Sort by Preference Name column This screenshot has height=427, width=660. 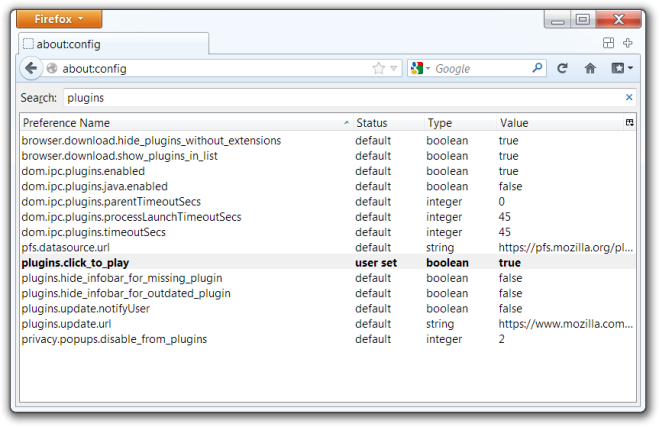pos(186,123)
